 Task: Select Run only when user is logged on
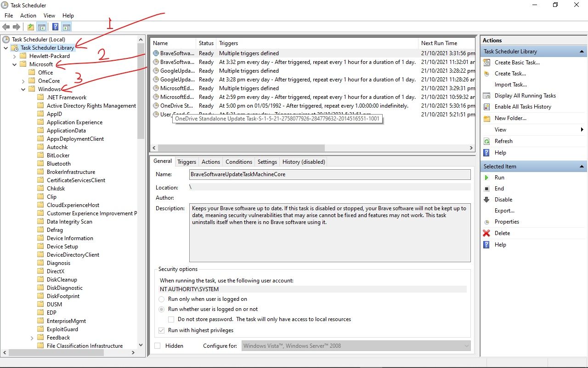pos(161,299)
